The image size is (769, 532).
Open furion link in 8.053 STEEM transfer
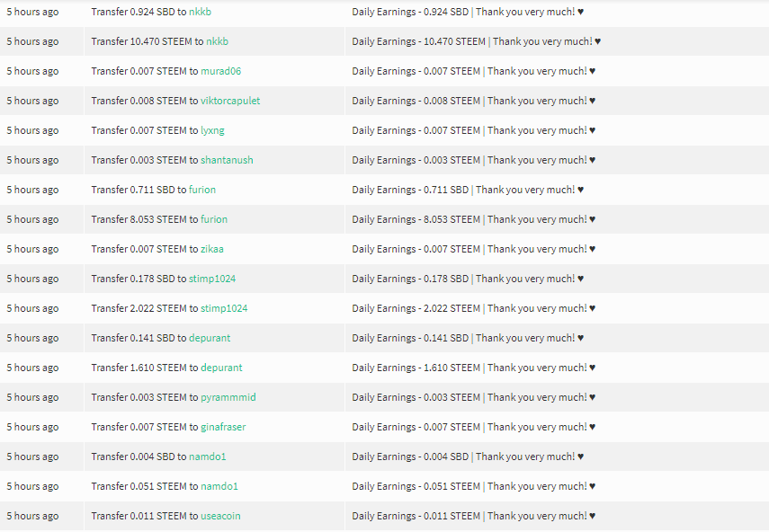pos(214,219)
